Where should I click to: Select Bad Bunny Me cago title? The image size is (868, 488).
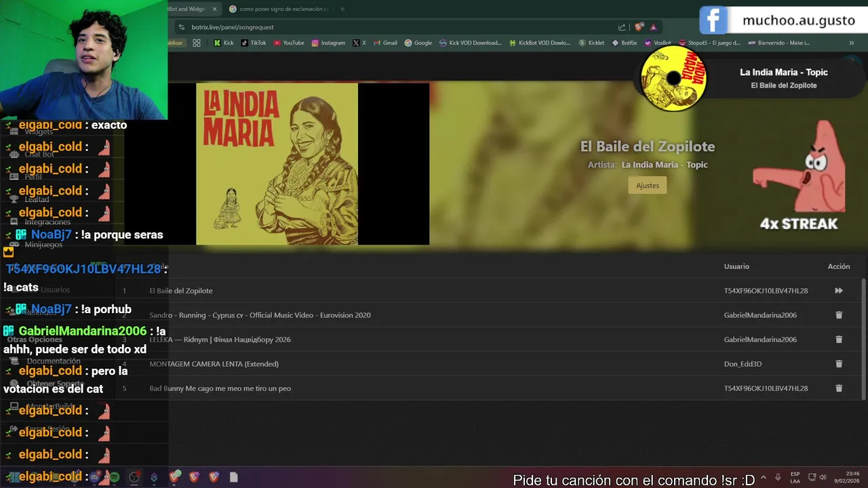tap(220, 388)
